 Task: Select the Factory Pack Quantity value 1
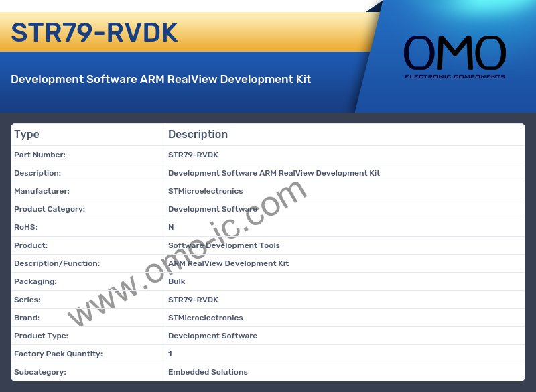[x=170, y=354]
